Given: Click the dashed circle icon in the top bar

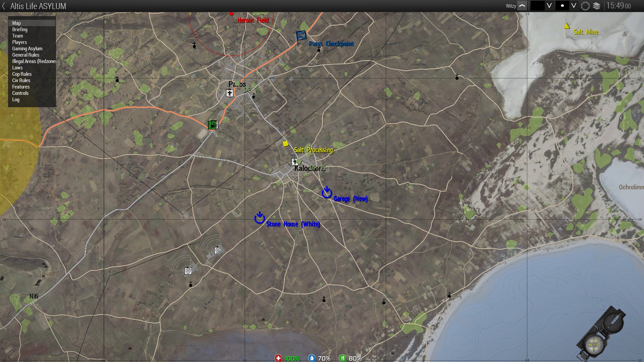Looking at the screenshot, I should coord(585,6).
